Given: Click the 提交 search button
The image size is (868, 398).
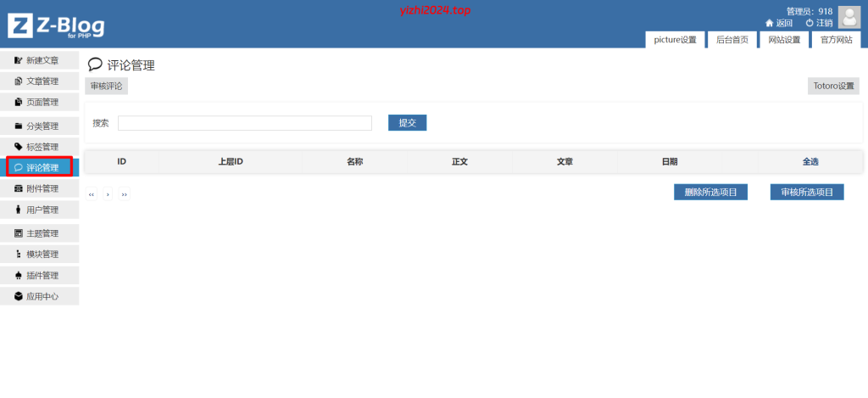Looking at the screenshot, I should [x=408, y=123].
